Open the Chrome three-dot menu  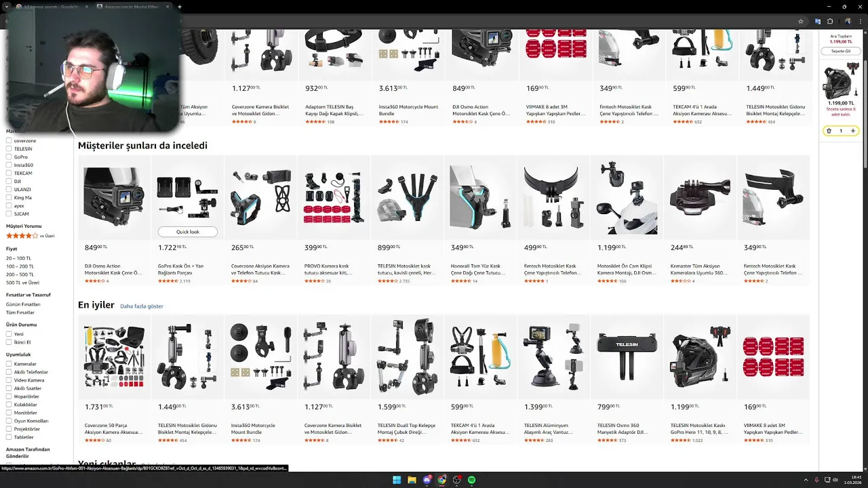(x=861, y=21)
